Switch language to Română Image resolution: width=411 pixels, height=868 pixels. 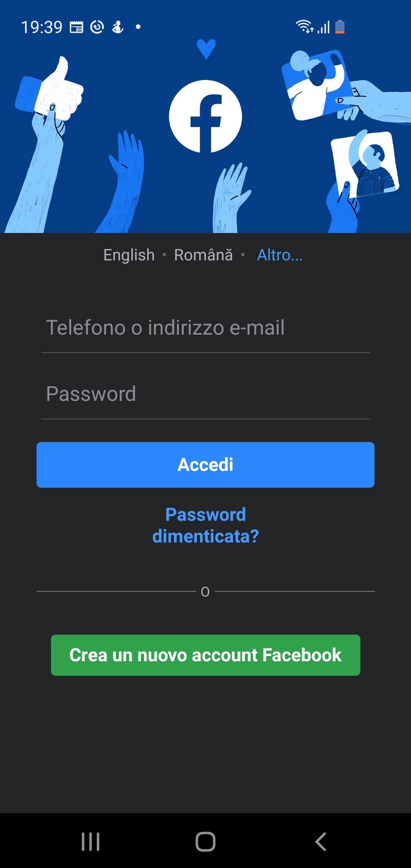tap(203, 255)
